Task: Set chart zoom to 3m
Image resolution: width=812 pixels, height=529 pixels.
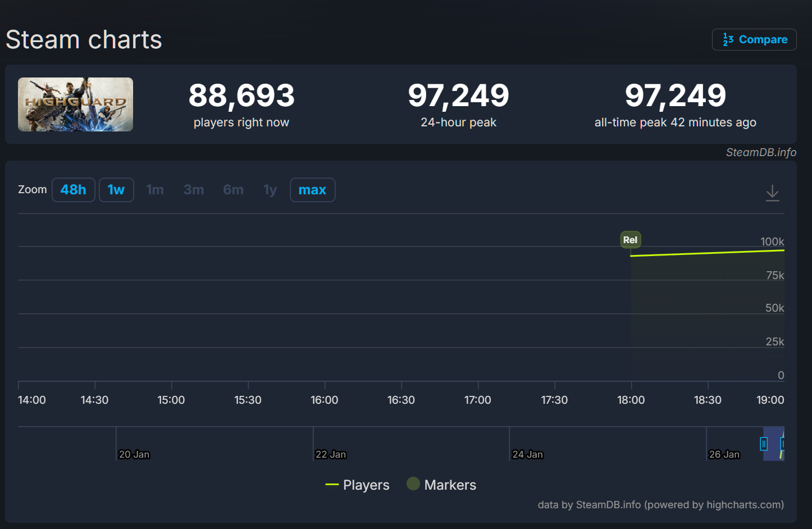Action: [194, 190]
